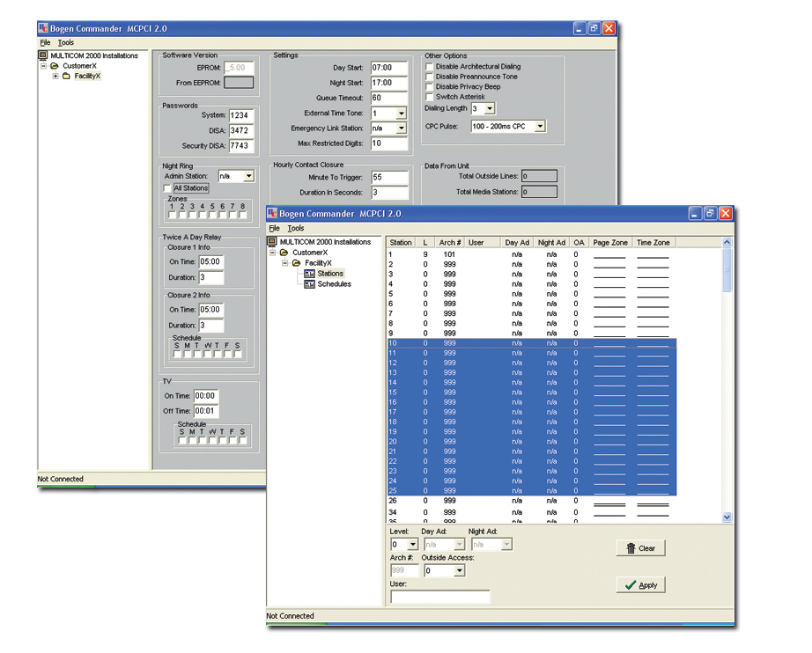Collapse the FacilityX node in the front window
The width and height of the screenshot is (812, 653).
click(284, 263)
